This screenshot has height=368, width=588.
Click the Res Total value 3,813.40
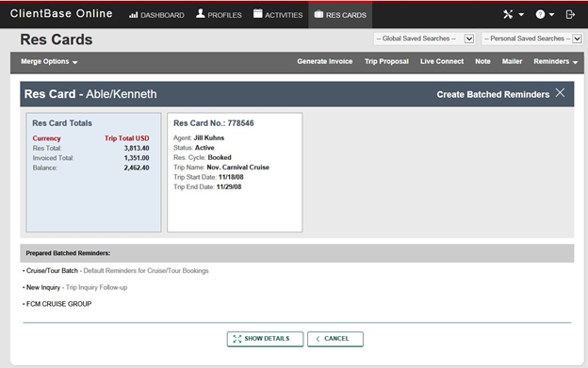(x=137, y=149)
